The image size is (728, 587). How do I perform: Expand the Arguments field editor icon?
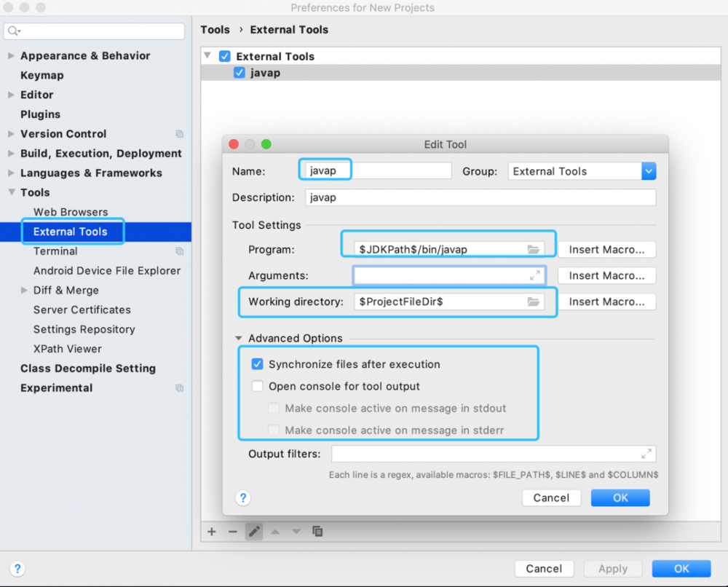(535, 275)
